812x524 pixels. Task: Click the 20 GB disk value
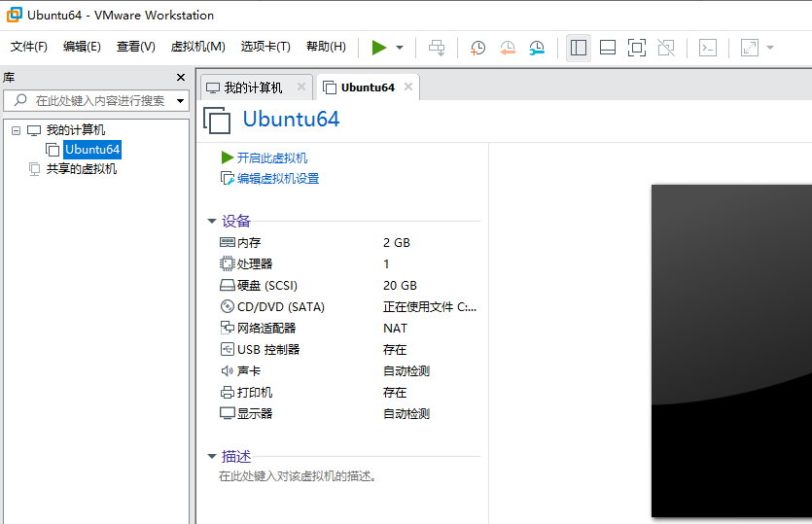[400, 285]
